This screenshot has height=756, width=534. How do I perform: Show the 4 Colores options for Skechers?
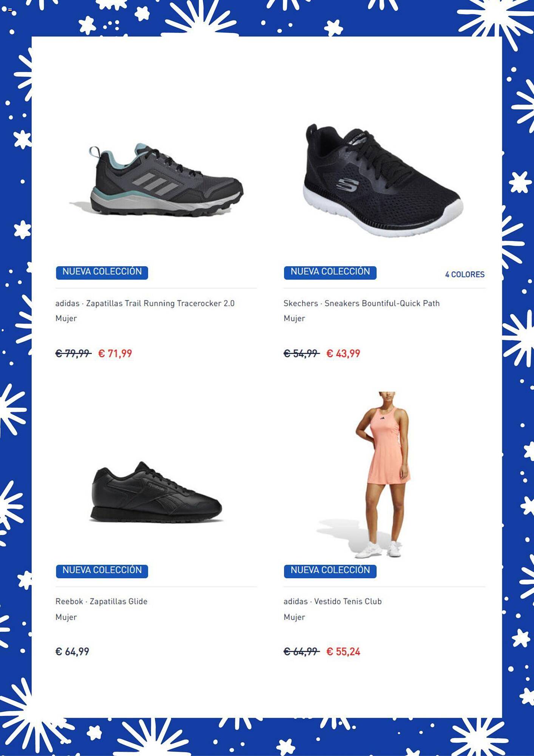coord(465,274)
